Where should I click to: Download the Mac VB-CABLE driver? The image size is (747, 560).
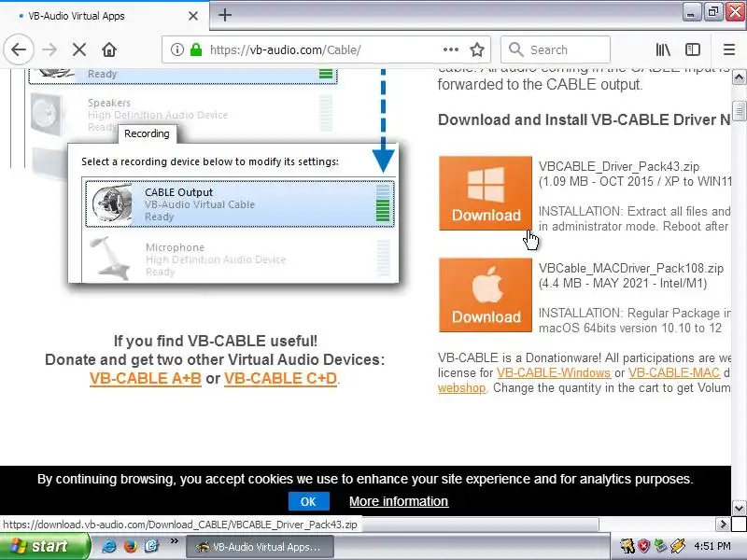486,295
